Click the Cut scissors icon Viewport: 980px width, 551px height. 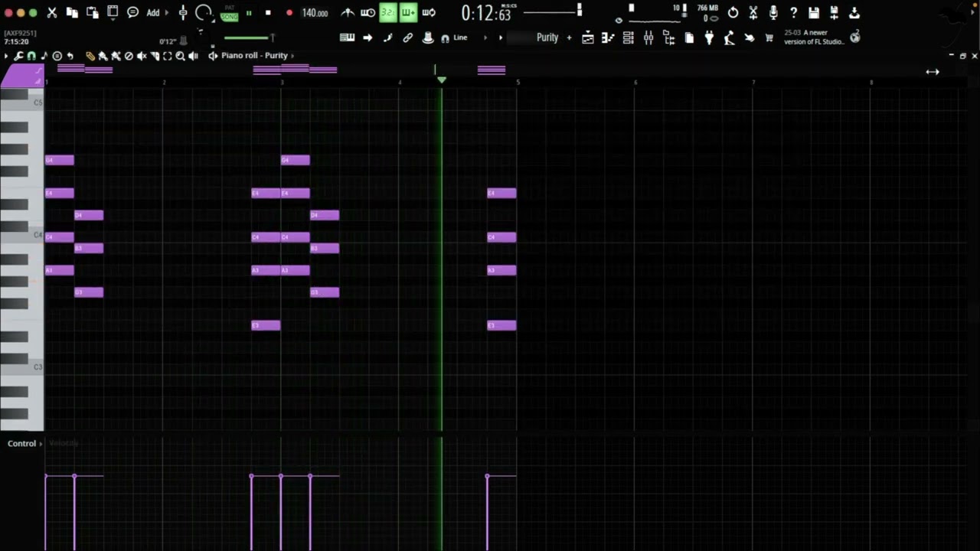tap(52, 13)
